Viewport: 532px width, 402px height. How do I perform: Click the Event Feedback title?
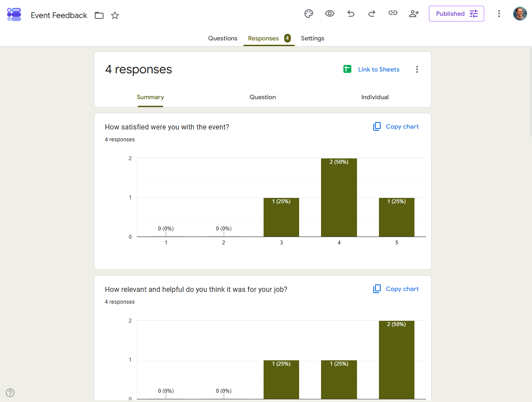pyautogui.click(x=59, y=15)
